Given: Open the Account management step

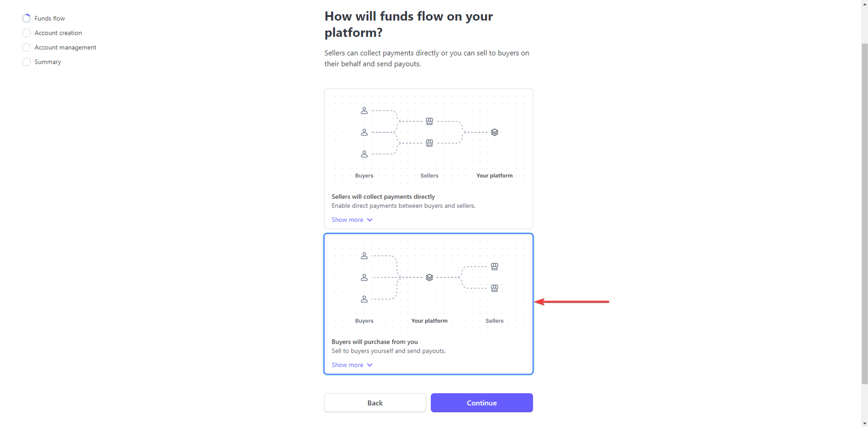Looking at the screenshot, I should tap(65, 47).
